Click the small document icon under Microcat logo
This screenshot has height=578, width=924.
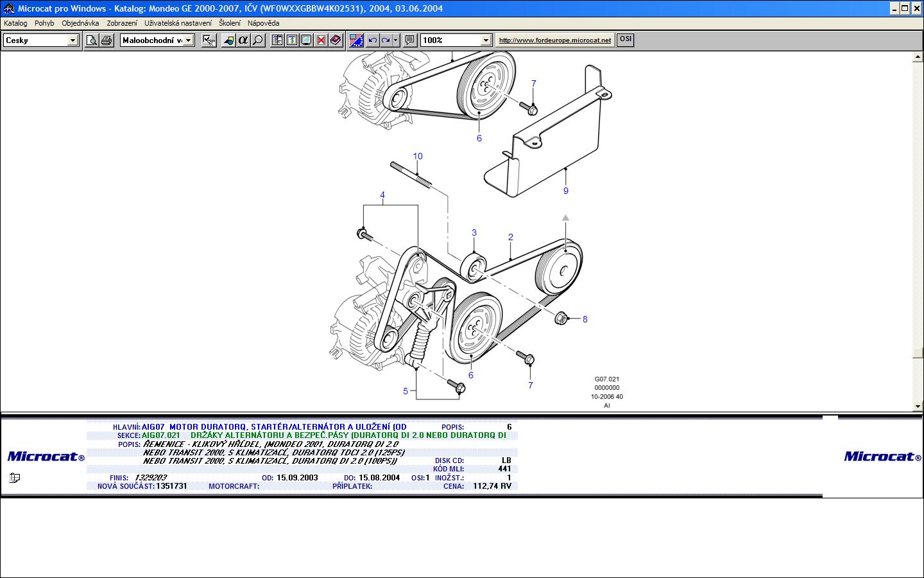(15, 478)
